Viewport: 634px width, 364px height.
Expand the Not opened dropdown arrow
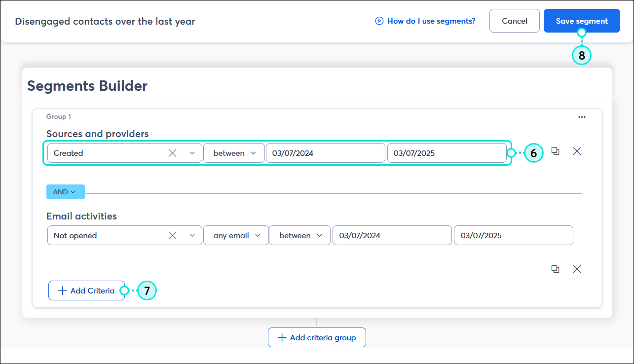click(x=192, y=235)
